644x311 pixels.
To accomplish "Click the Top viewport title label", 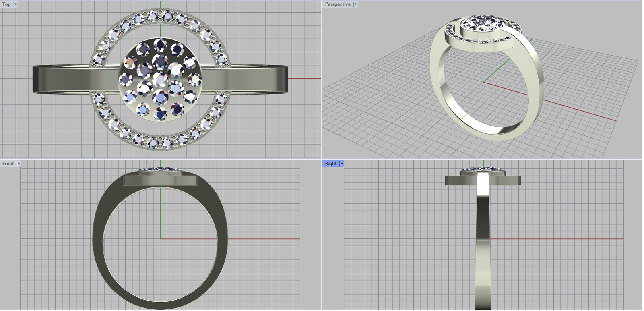I will tap(7, 4).
